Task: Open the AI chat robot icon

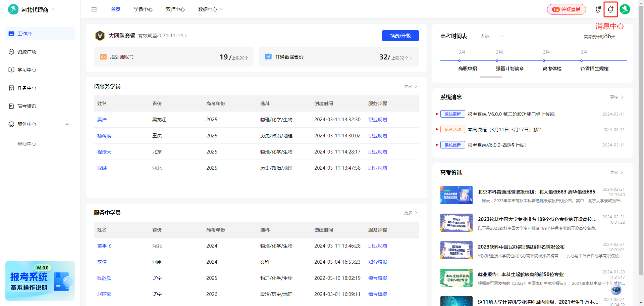Action: click(616, 290)
